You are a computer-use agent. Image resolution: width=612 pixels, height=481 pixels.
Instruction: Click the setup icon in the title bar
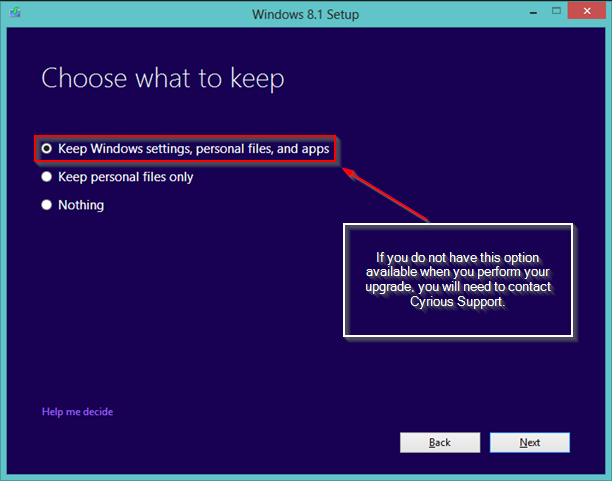pyautogui.click(x=15, y=12)
